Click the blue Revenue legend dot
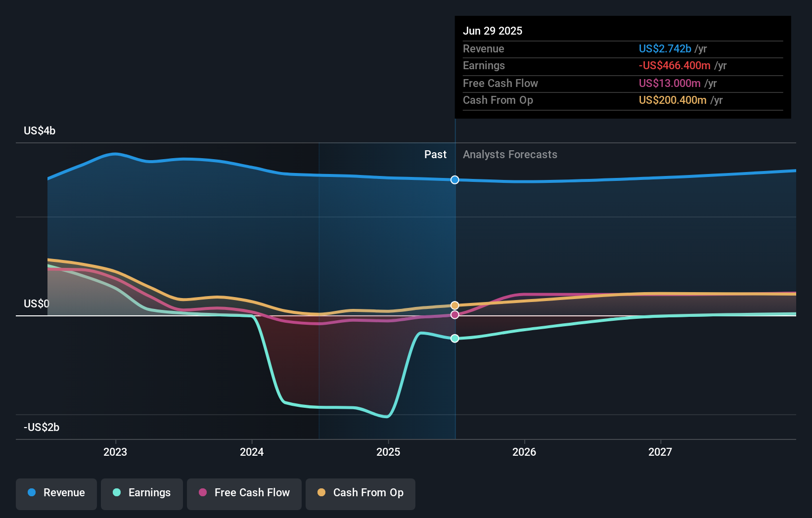This screenshot has height=518, width=812. click(32, 492)
